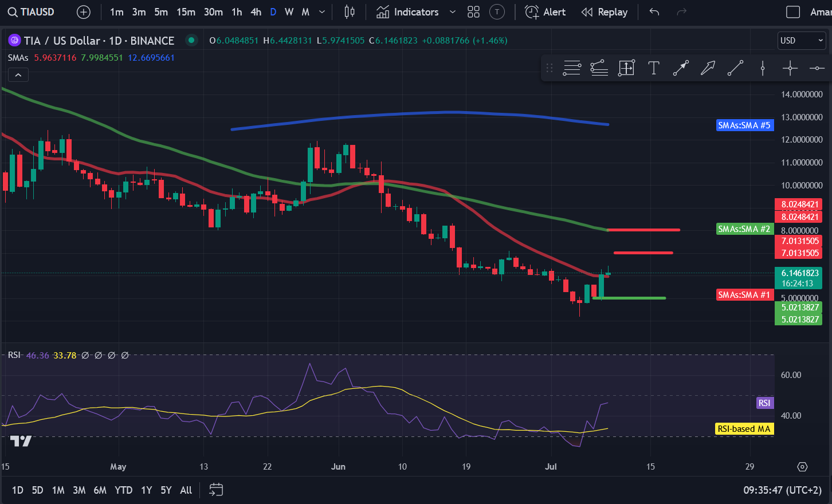Open the USD currency dropdown
Viewport: 832px width, 504px height.
point(802,41)
